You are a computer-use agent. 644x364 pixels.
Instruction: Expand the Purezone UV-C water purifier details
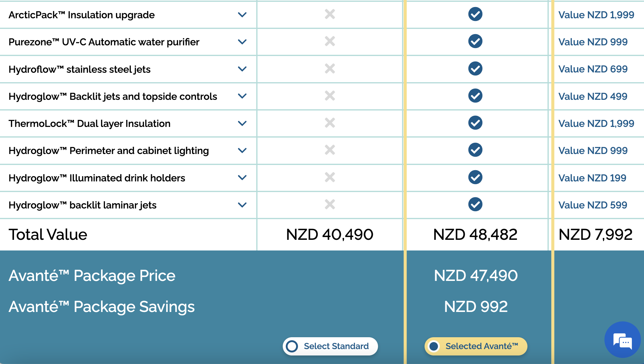[242, 42]
